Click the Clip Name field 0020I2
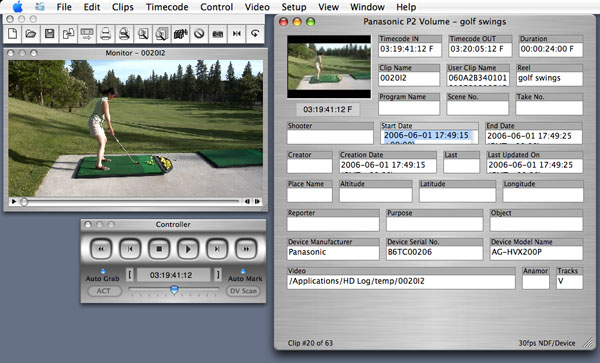600x363 pixels. pos(409,78)
